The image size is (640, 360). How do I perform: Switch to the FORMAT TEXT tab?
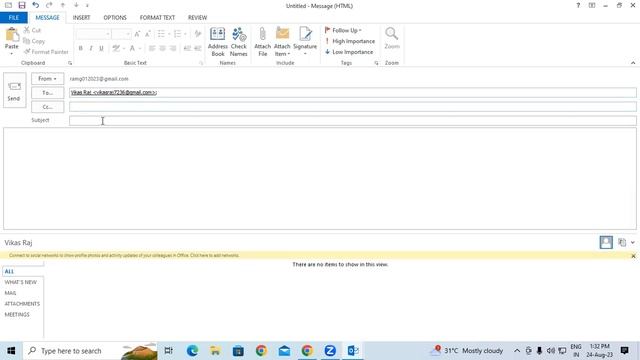click(x=157, y=18)
